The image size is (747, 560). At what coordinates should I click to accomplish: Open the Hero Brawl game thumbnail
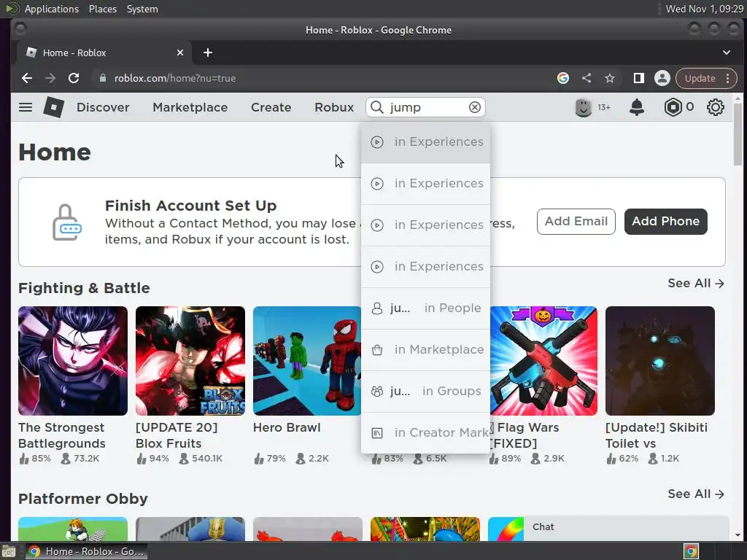pos(307,361)
